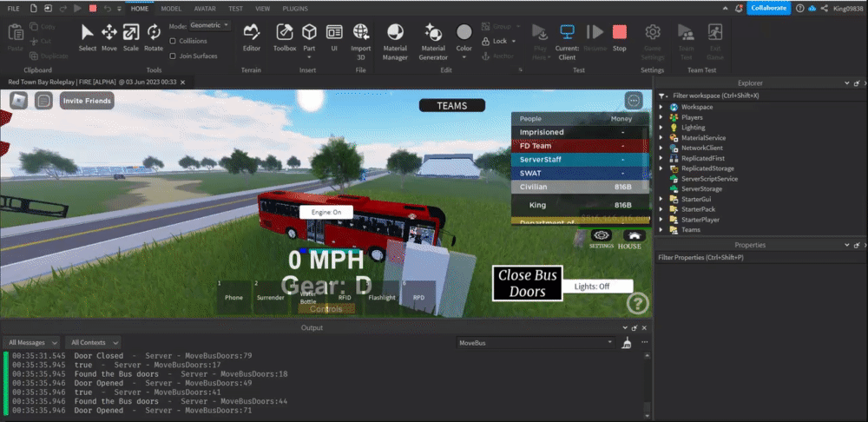Open the Toolbox

(x=285, y=37)
